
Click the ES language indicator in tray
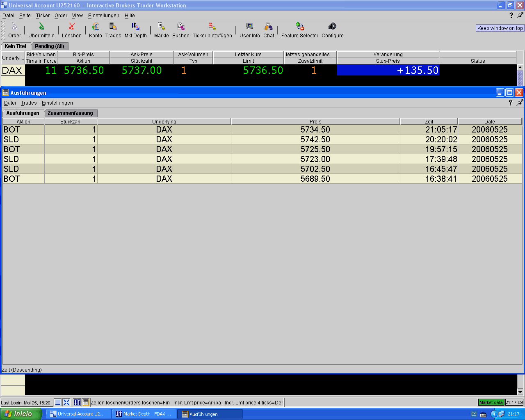474,414
